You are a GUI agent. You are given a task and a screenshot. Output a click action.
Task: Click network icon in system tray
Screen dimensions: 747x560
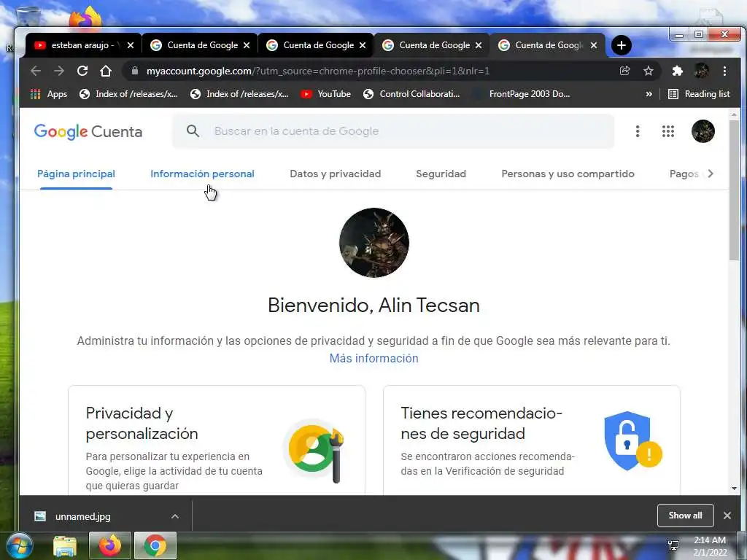[673, 545]
